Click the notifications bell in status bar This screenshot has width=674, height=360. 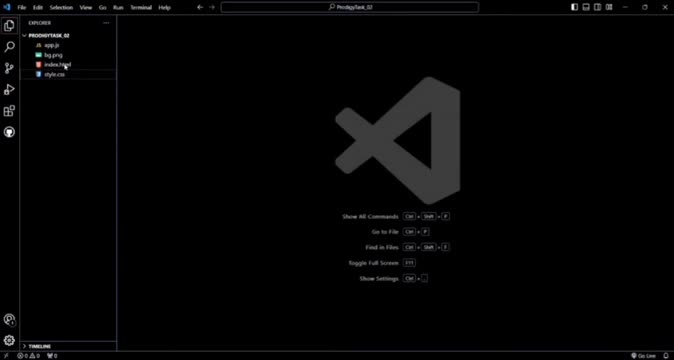click(666, 356)
